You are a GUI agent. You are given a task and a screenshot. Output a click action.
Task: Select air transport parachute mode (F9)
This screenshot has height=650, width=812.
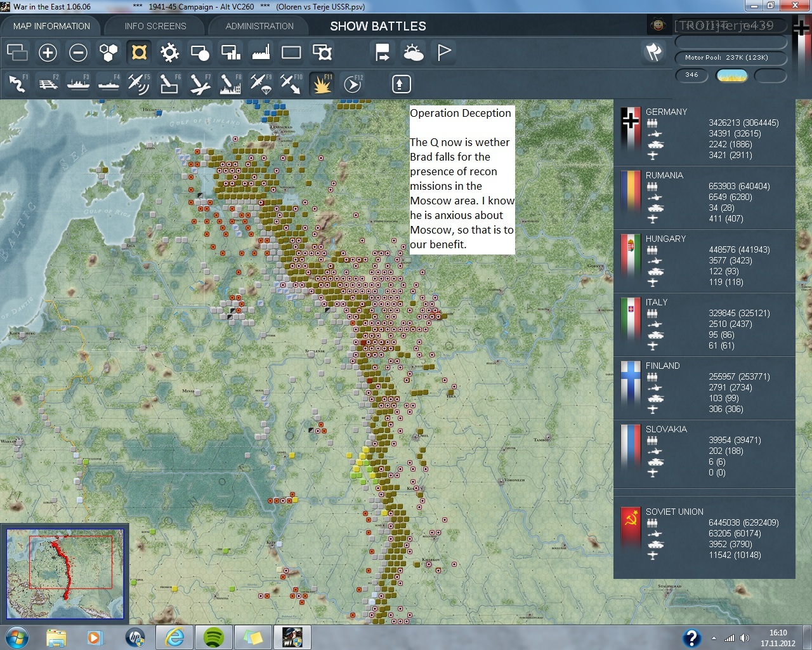click(x=261, y=84)
